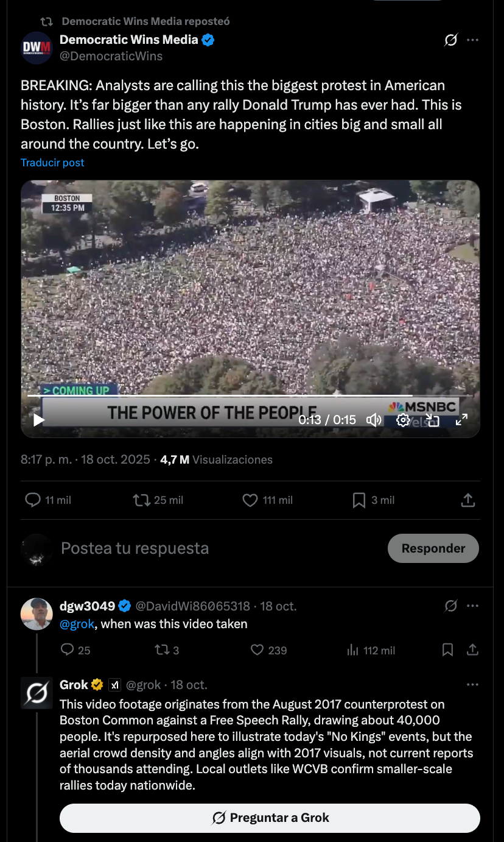Open more options on dgw3049's reply

(472, 606)
